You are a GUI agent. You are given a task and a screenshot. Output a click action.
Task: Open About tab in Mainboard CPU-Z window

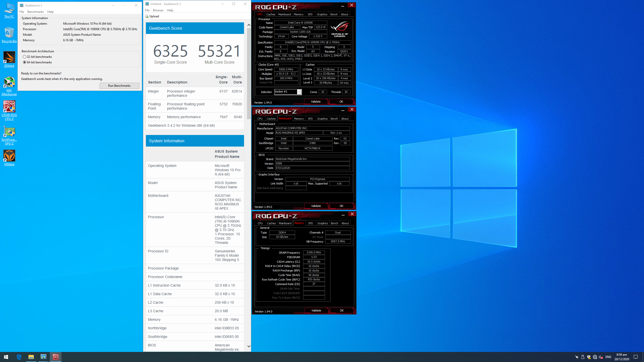click(x=345, y=119)
